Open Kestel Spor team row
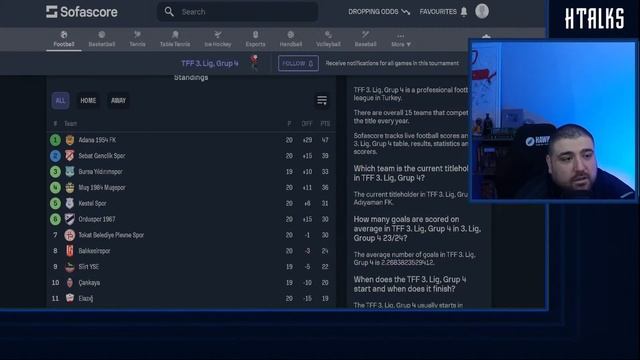 [191, 203]
